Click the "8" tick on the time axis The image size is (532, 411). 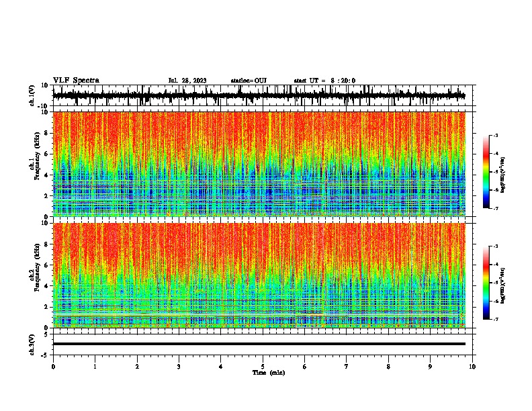click(388, 367)
